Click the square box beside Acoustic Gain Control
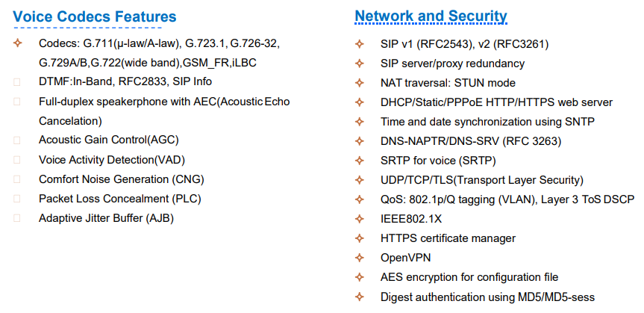This screenshot has width=644, height=313. pos(17,140)
